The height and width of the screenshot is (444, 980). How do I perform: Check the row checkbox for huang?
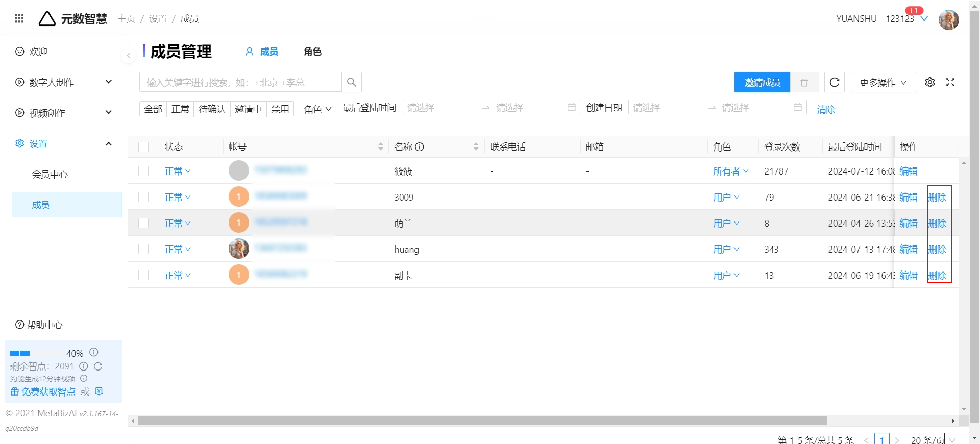click(143, 249)
